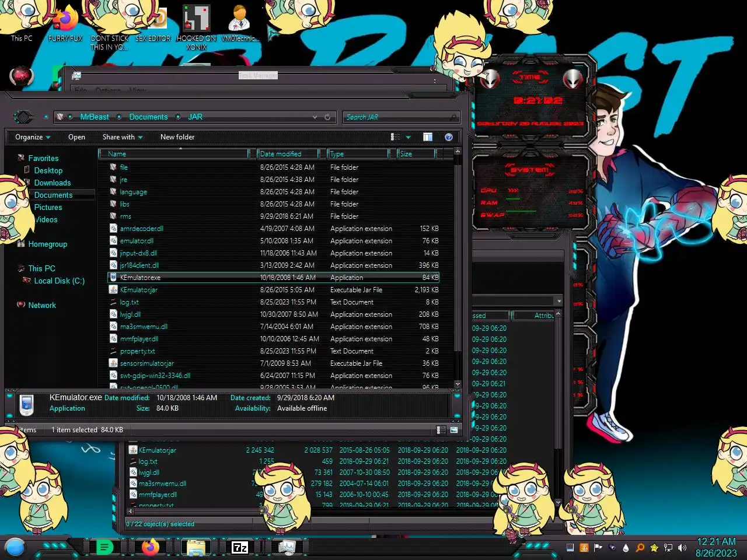Click the orange Java tray icon
The width and height of the screenshot is (747, 560).
point(584,548)
